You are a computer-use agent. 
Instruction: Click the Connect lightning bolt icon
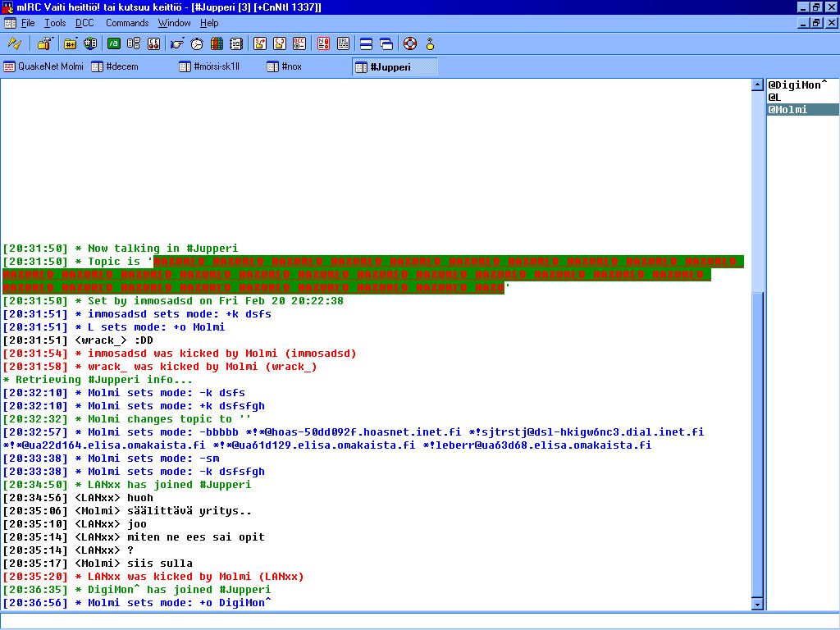14,43
